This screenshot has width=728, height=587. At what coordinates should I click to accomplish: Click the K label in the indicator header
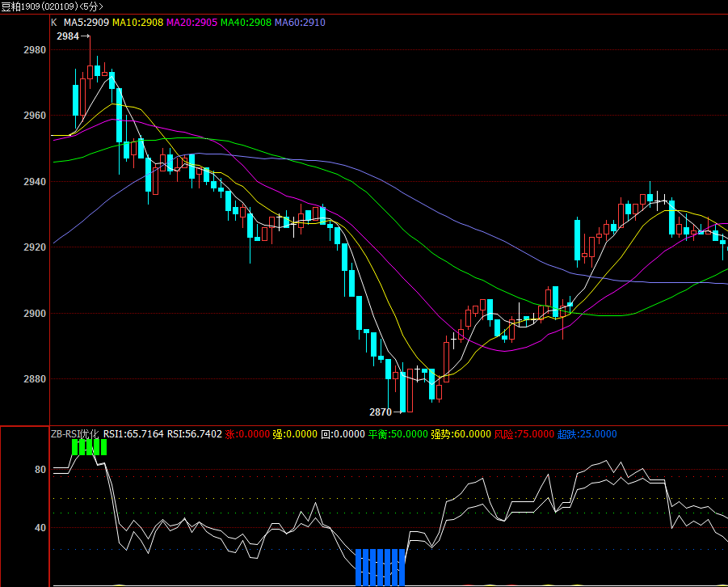(54, 23)
